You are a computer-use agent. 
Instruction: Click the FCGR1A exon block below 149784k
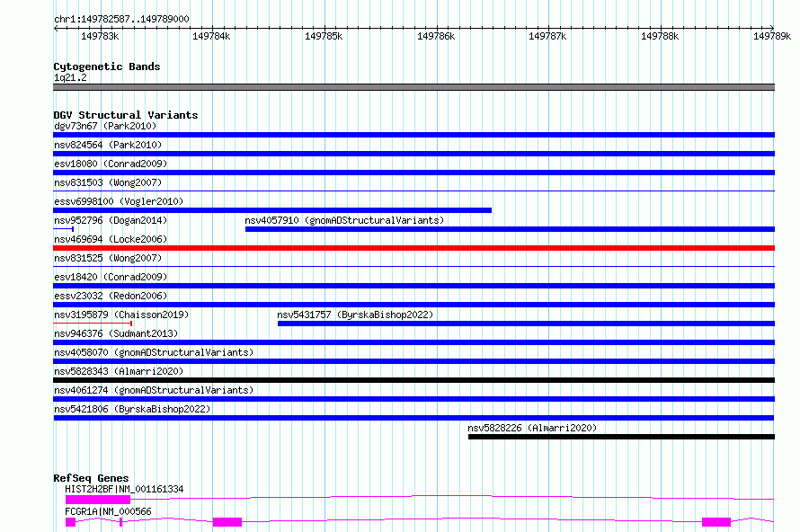tap(227, 522)
